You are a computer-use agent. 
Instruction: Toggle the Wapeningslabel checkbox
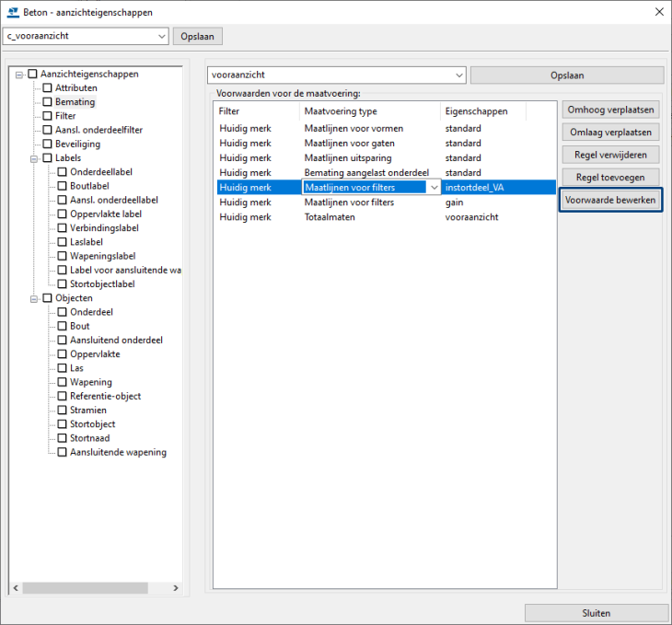pos(62,256)
